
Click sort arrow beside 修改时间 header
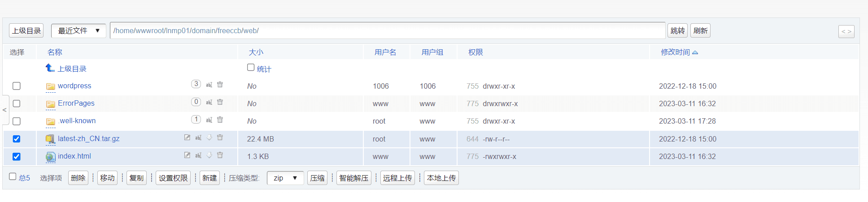click(695, 52)
